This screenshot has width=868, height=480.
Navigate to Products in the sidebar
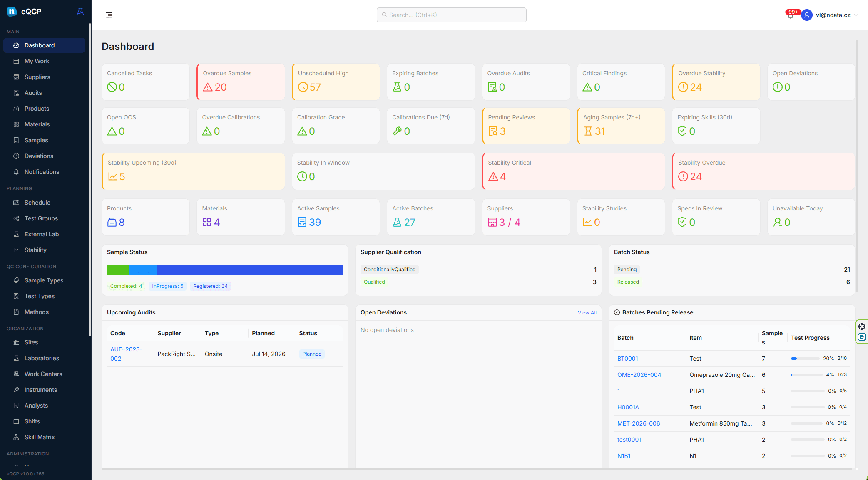point(44,109)
